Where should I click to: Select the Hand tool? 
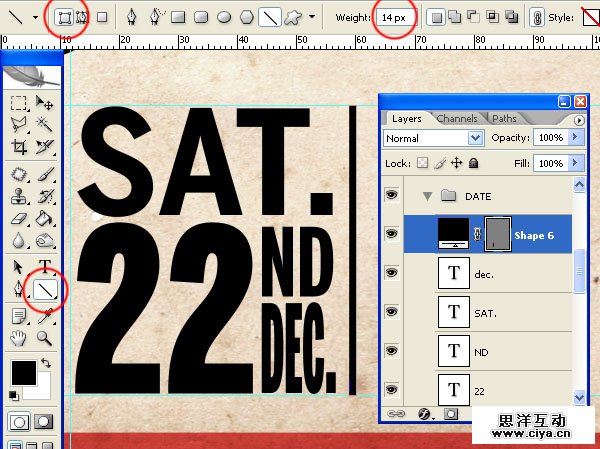pos(18,338)
